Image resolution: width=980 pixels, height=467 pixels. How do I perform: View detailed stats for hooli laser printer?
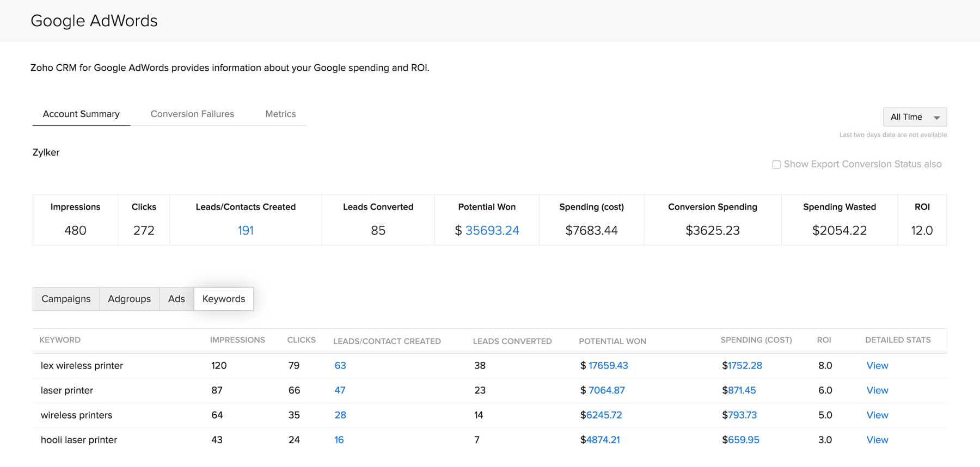click(877, 440)
